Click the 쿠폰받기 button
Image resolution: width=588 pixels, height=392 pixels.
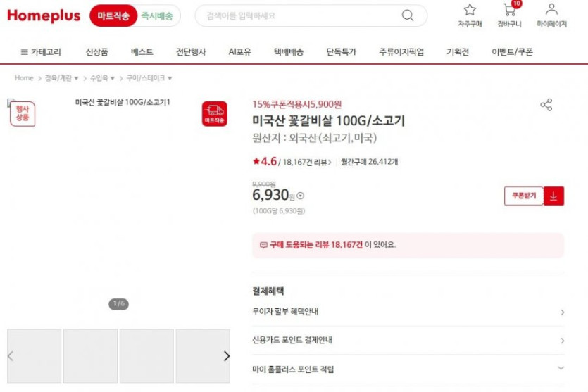[523, 196]
